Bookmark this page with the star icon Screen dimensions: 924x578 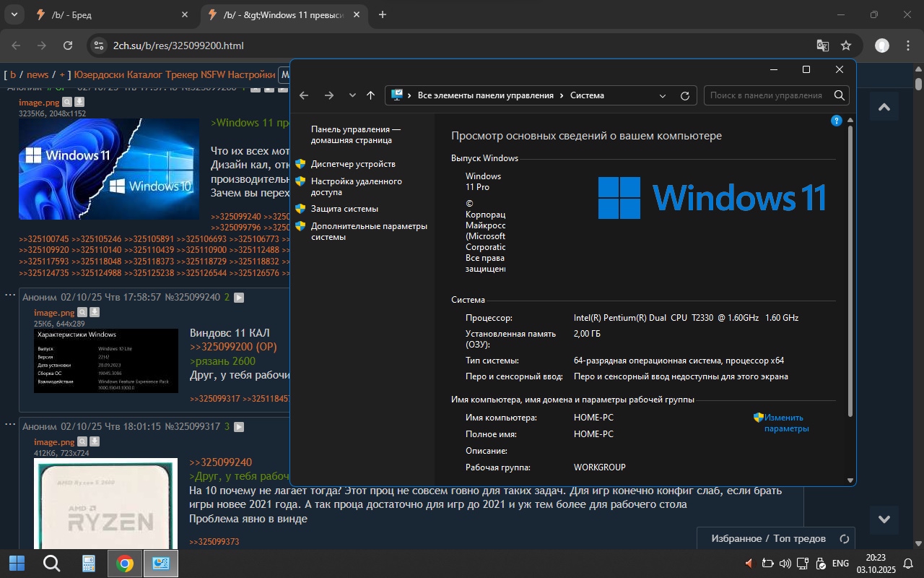click(x=846, y=46)
